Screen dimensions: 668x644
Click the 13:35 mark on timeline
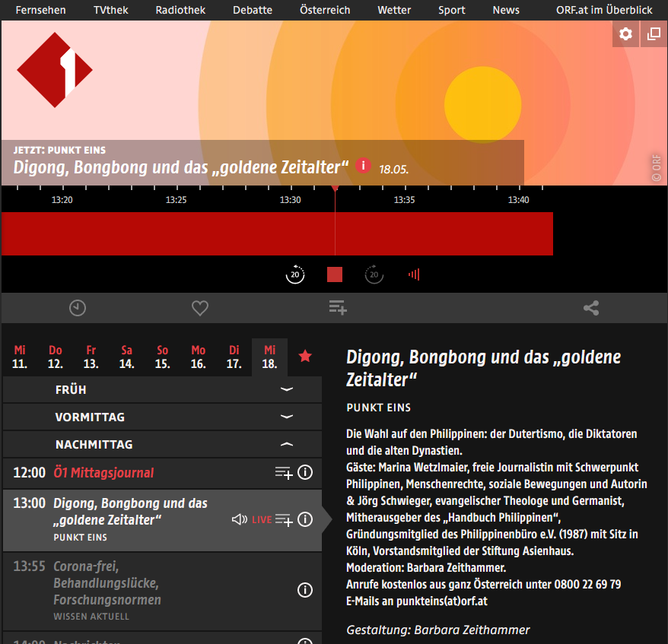pyautogui.click(x=404, y=200)
